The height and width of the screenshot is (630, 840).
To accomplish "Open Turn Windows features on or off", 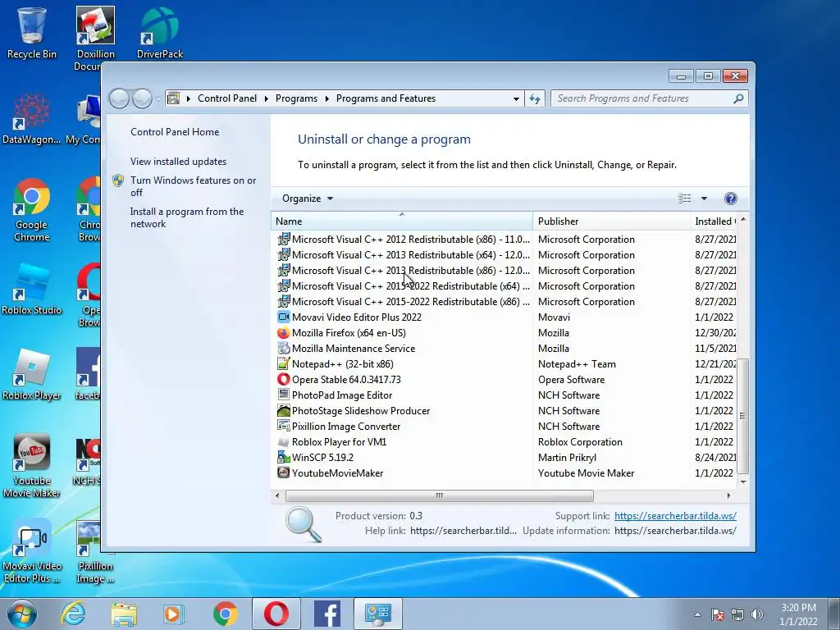I will click(194, 186).
